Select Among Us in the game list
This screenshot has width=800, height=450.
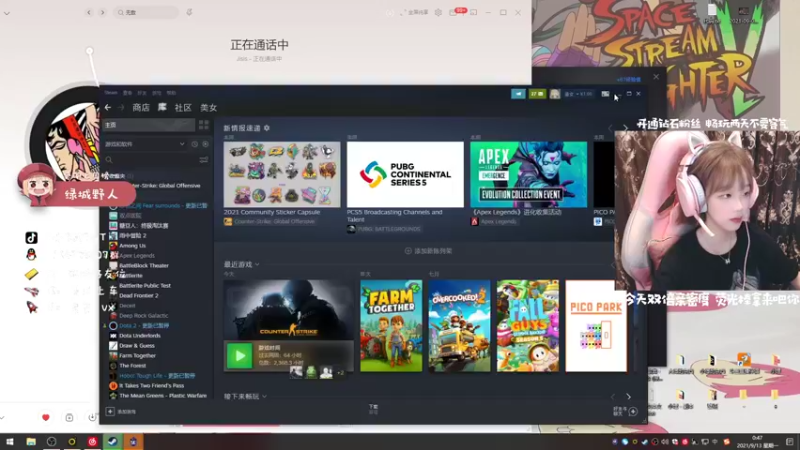(133, 245)
